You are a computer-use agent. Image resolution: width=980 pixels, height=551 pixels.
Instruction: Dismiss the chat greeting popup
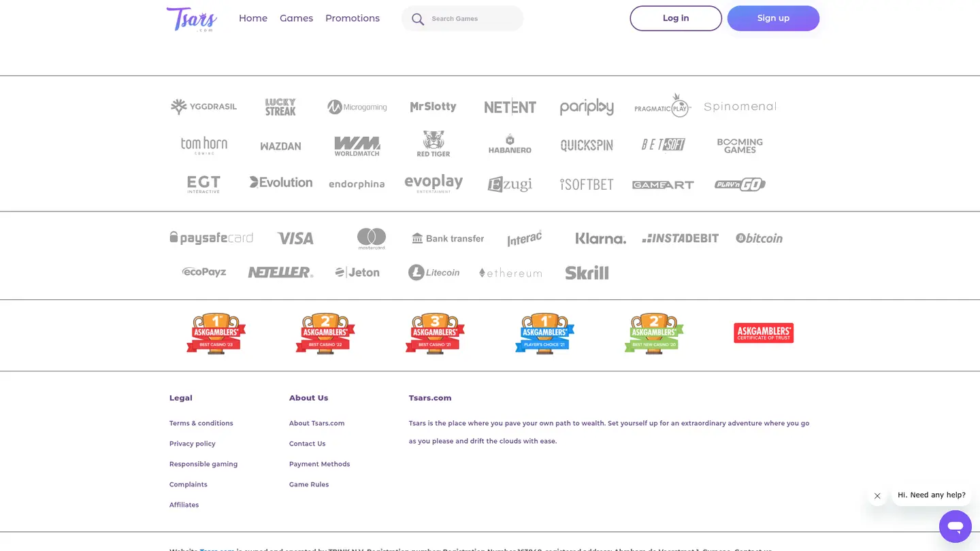point(877,496)
